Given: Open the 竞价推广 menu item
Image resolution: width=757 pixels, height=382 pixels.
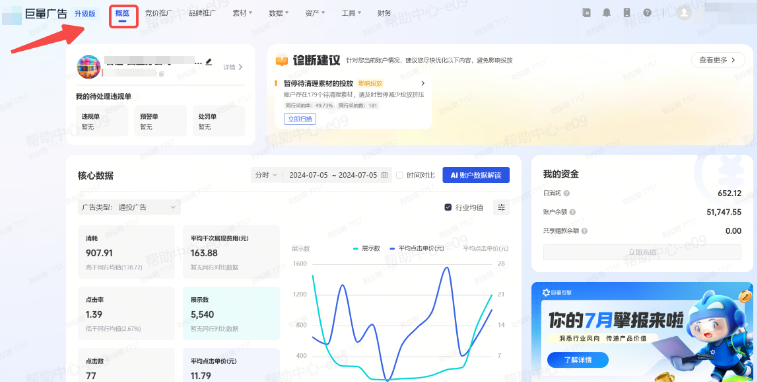Looking at the screenshot, I should pos(159,14).
